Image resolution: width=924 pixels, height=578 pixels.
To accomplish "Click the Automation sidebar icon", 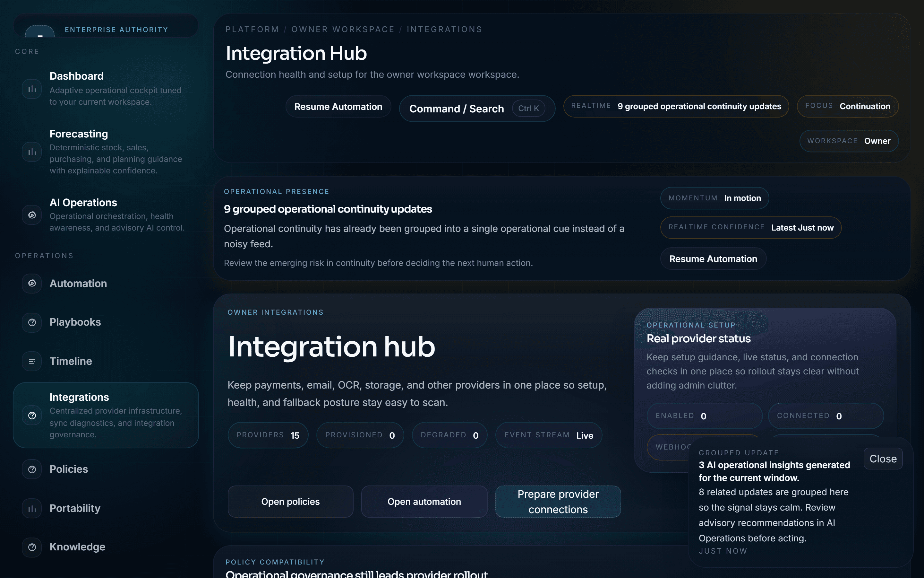I will (32, 283).
